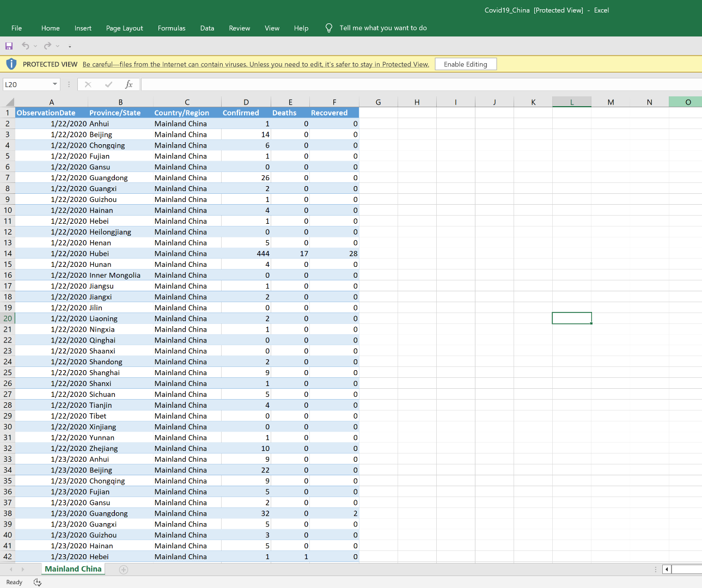
Task: Click the accessibility status bar icon
Action: pyautogui.click(x=38, y=582)
